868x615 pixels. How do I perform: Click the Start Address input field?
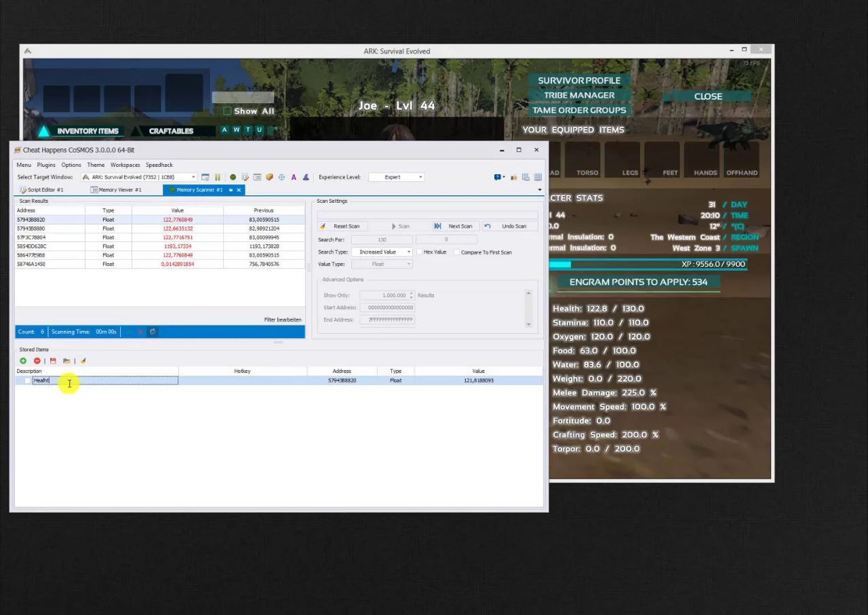pos(387,307)
